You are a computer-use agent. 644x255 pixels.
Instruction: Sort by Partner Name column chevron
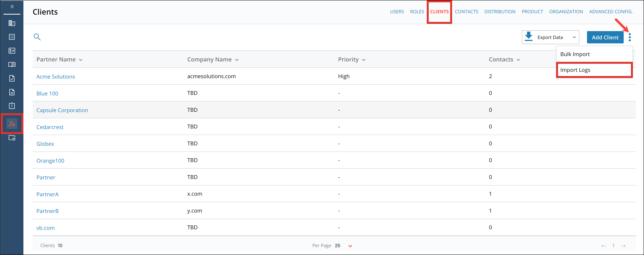(x=81, y=60)
